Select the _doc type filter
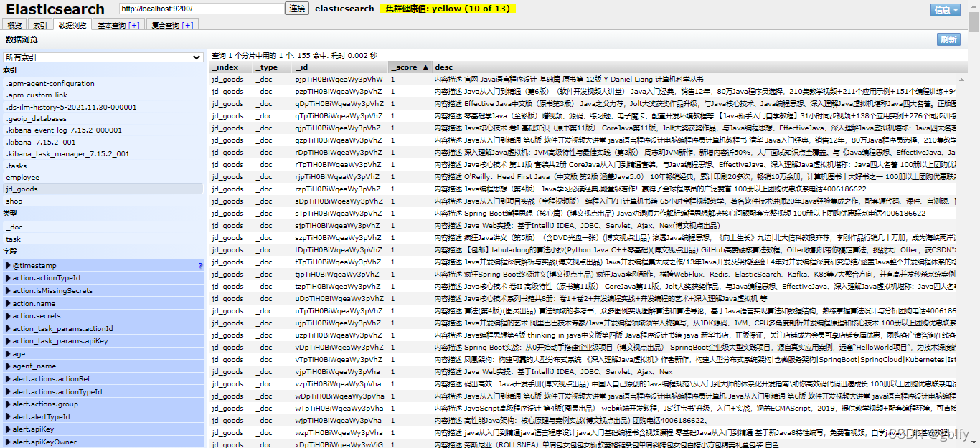Image resolution: width=980 pixels, height=448 pixels. (x=103, y=227)
